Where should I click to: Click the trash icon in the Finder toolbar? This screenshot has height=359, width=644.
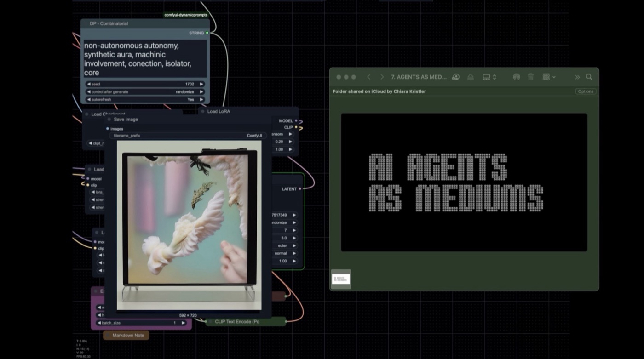coord(531,77)
